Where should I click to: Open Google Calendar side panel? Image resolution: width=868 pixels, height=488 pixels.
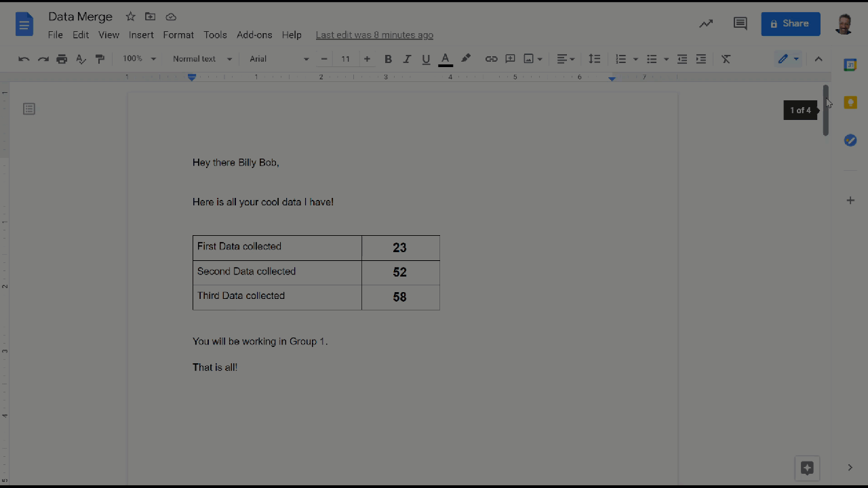point(850,65)
